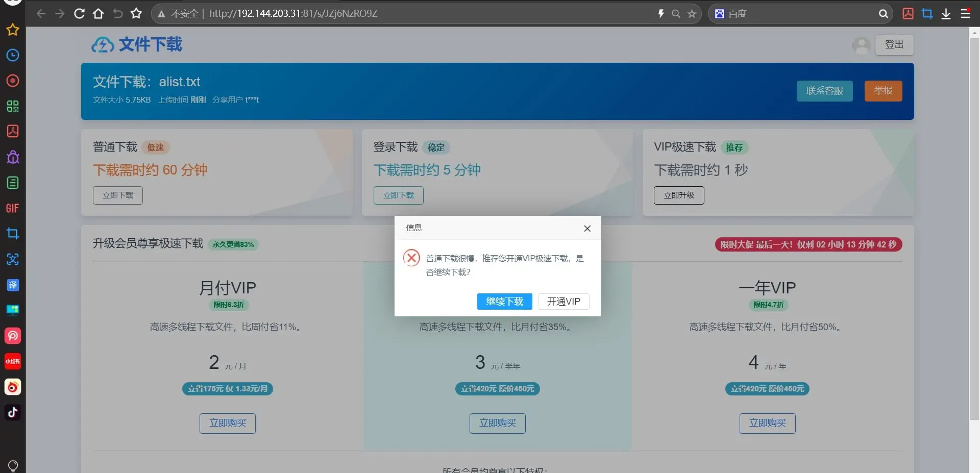Choose 开通VIP in the dialog
This screenshot has width=980, height=473.
tap(563, 302)
